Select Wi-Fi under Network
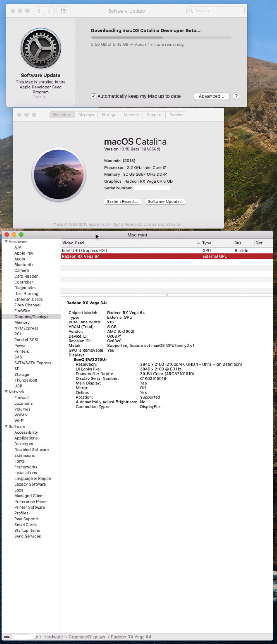The image size is (277, 644). 19,421
